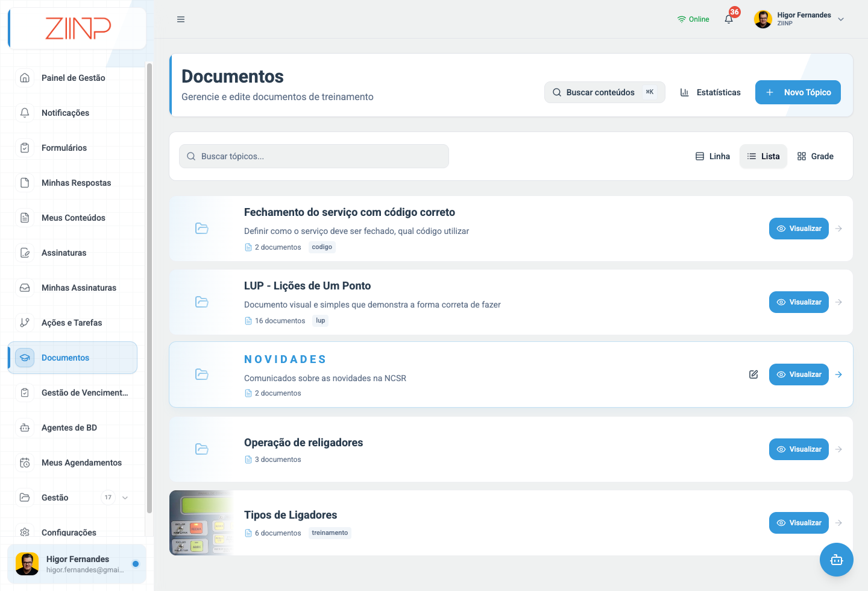Click the floating chatbot assistant icon
This screenshot has width=868, height=591.
[837, 560]
